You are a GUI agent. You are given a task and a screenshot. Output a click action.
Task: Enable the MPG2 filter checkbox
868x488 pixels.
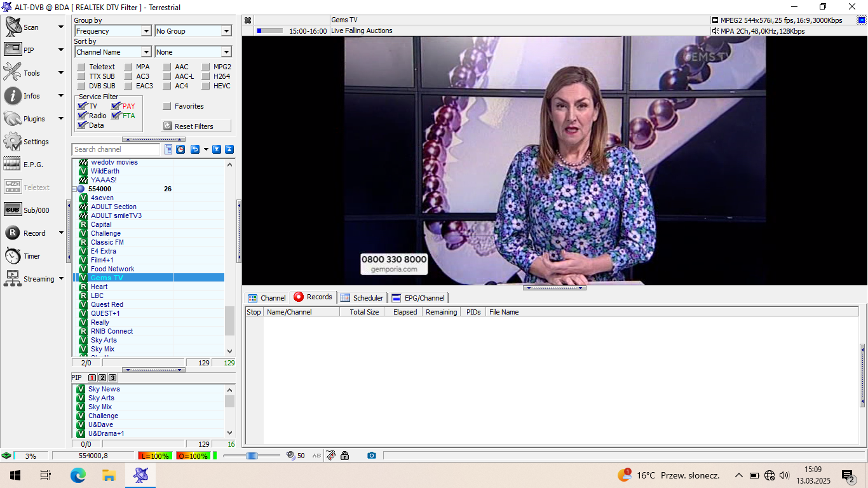click(206, 67)
